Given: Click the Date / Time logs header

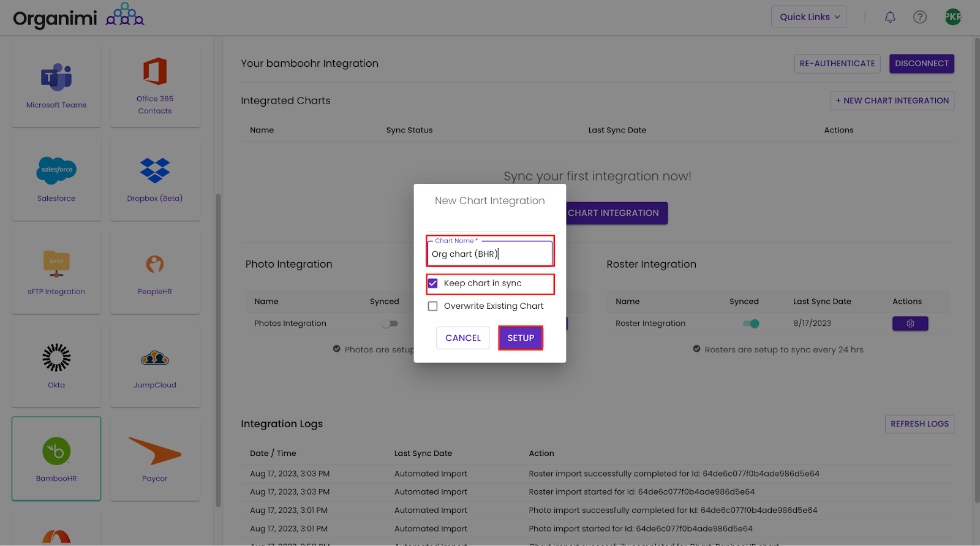Looking at the screenshot, I should coord(273,453).
